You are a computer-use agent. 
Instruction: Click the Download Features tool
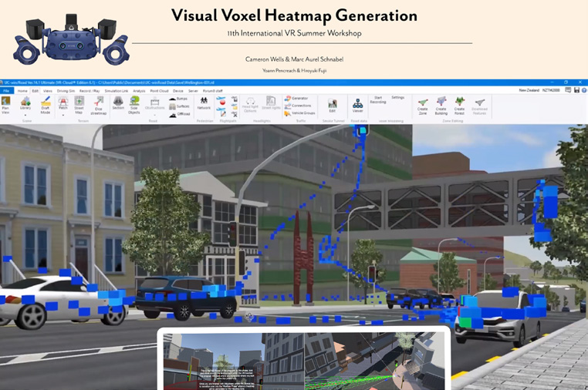coord(480,106)
